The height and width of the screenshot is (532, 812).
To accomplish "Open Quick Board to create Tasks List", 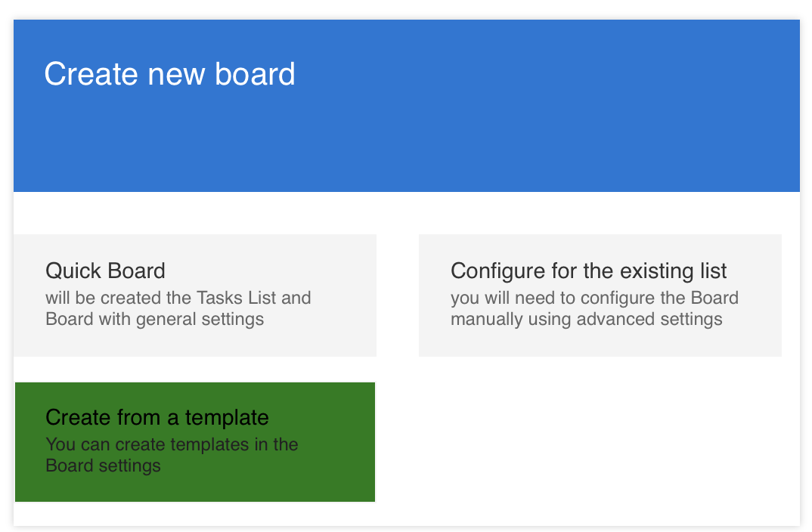I will point(194,295).
